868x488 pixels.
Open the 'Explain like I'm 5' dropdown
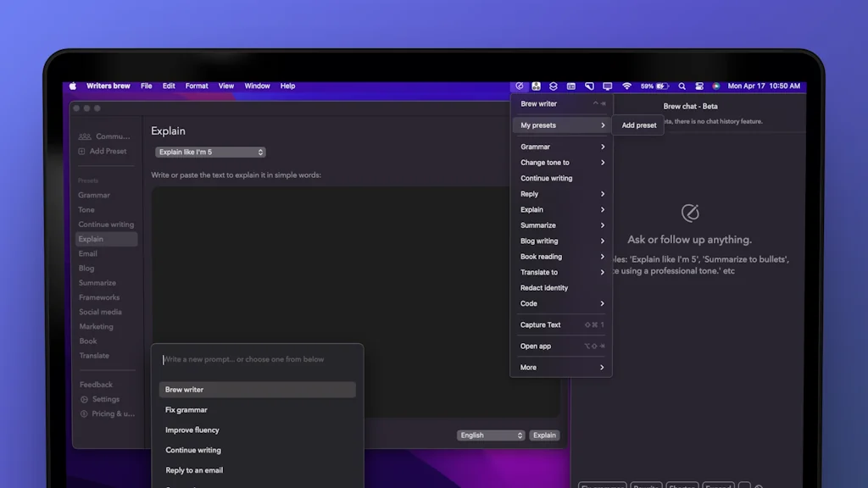coord(209,152)
